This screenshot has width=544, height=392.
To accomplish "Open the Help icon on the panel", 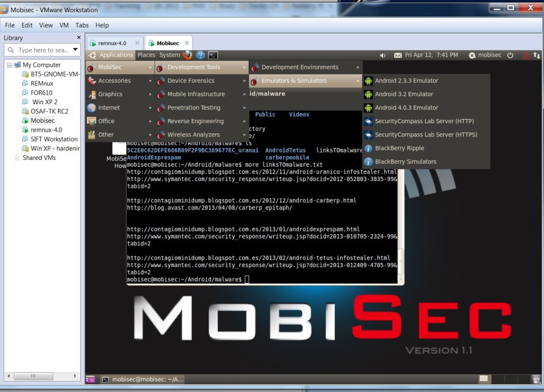I will tap(200, 55).
